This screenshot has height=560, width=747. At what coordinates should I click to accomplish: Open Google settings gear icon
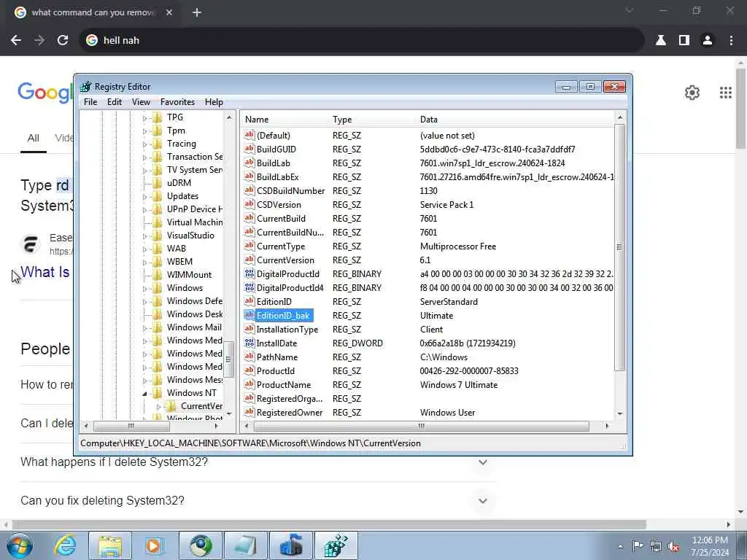click(692, 93)
